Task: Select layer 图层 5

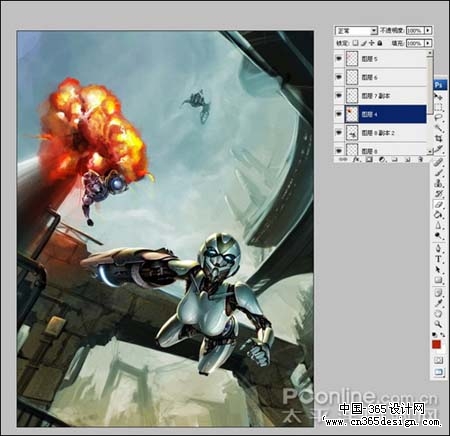Action: coord(380,59)
